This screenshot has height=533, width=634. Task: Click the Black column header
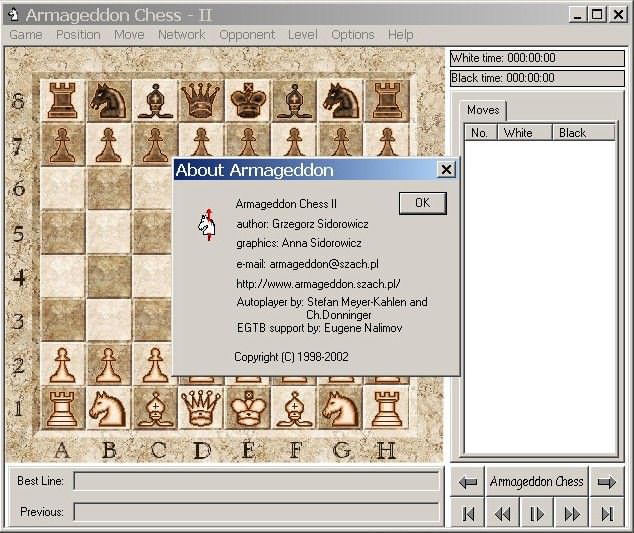pos(584,133)
